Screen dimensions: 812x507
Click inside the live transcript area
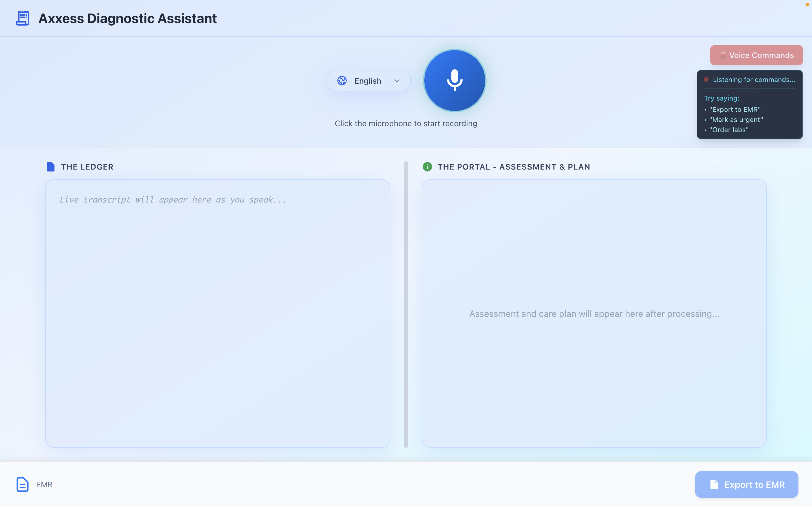[x=217, y=313]
